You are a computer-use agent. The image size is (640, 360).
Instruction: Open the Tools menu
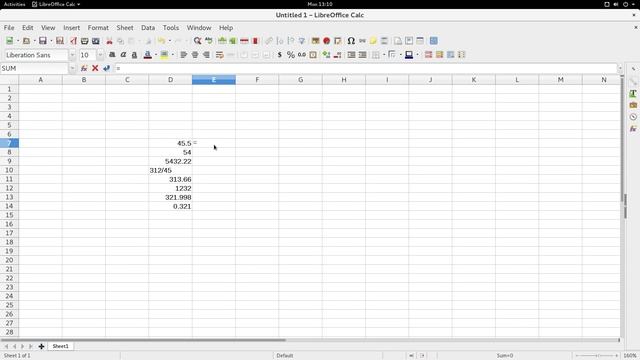click(171, 28)
